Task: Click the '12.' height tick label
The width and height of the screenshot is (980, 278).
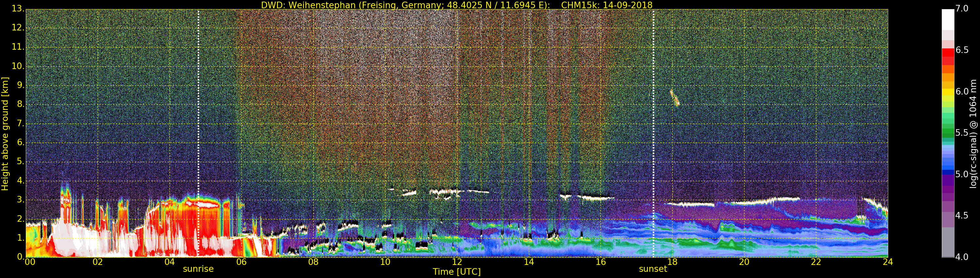Action: [18, 28]
